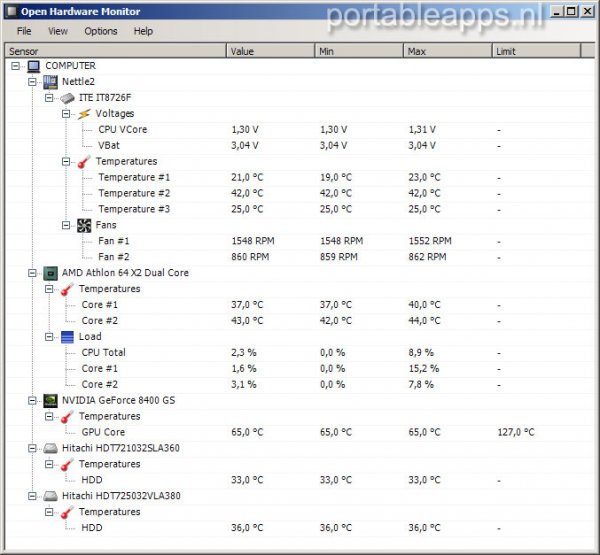Select the CPU VCore row
The height and width of the screenshot is (555, 600).
300,130
